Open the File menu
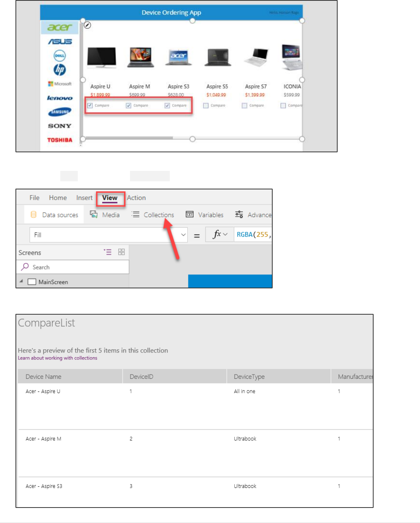 34,198
